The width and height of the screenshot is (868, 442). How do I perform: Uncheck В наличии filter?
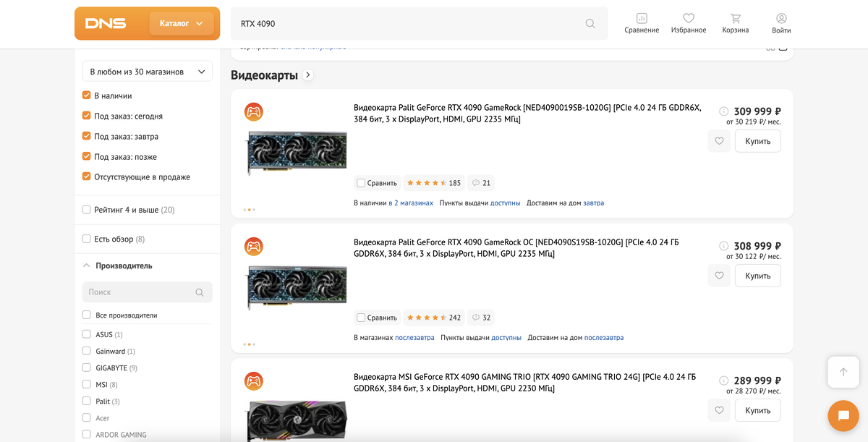point(87,95)
